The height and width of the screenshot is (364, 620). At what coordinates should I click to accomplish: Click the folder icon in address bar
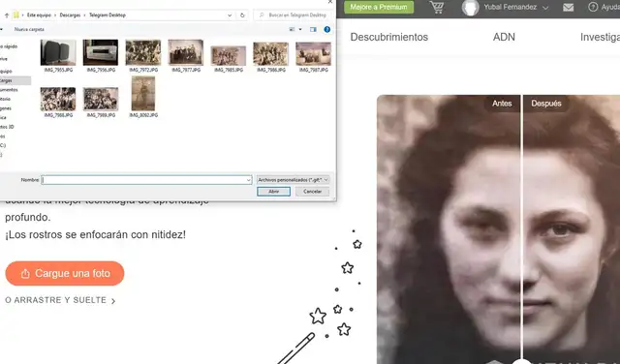[x=15, y=15]
